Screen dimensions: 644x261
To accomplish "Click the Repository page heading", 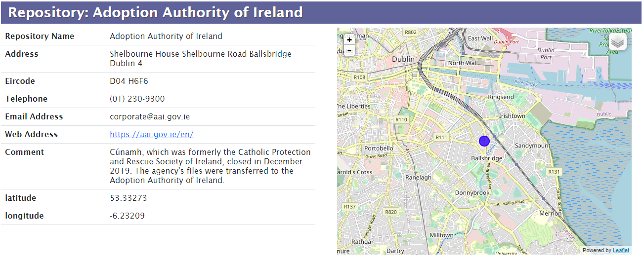I will (x=155, y=12).
